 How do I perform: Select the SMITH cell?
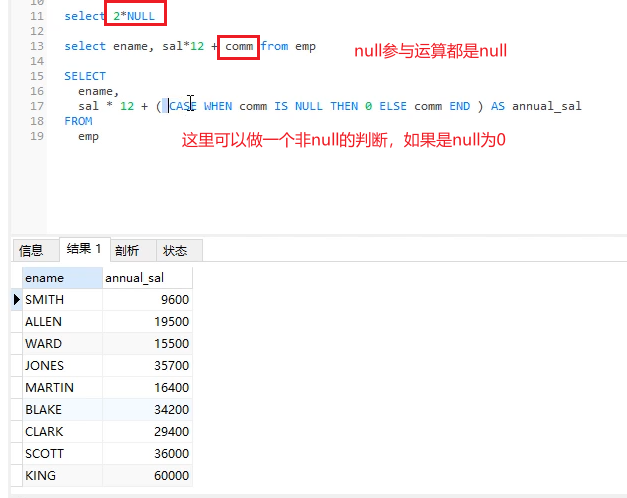click(x=62, y=300)
